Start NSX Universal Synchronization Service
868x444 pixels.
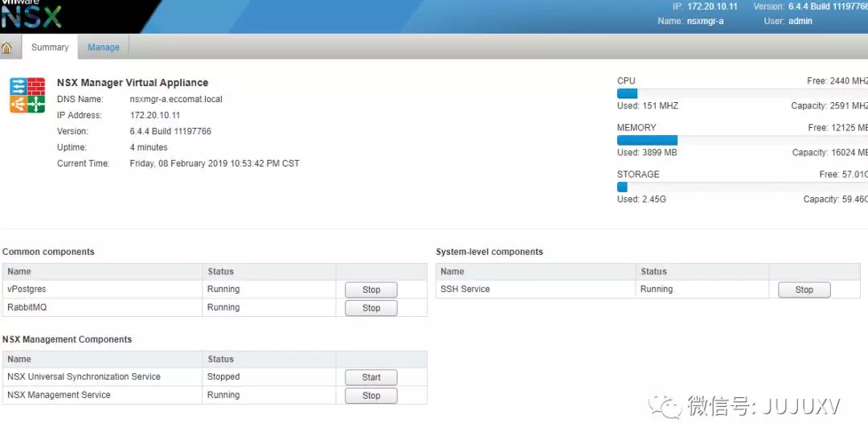[371, 377]
